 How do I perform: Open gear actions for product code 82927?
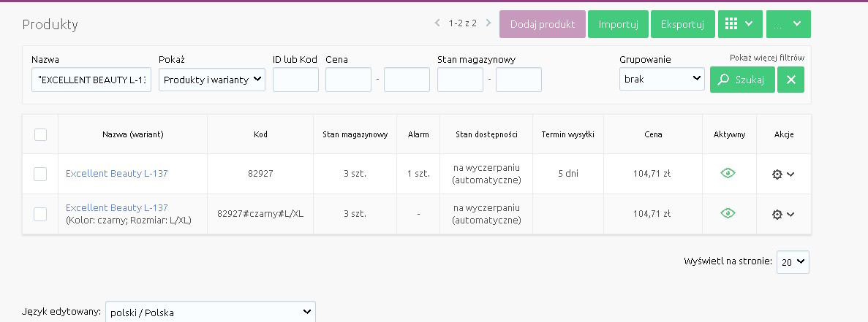coord(783,174)
